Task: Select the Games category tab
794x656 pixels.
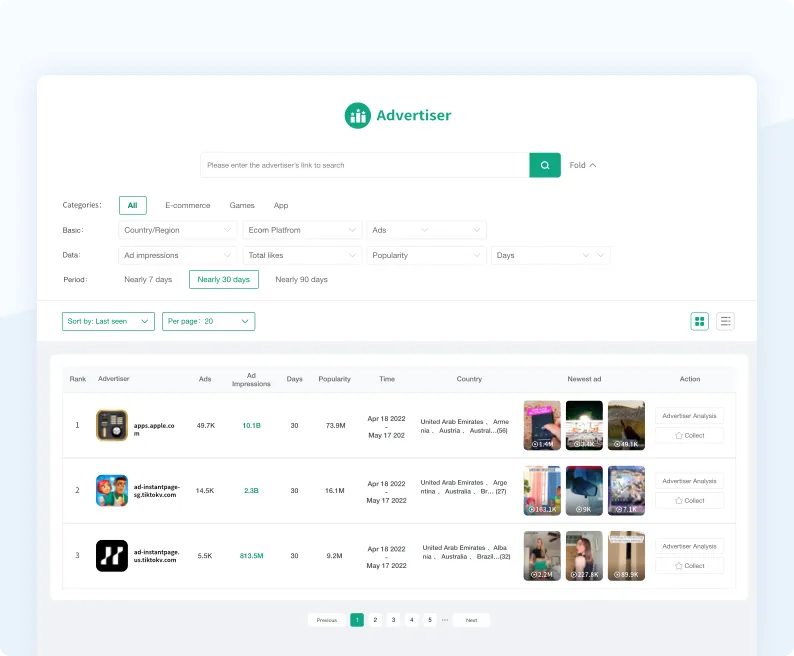Action: pos(242,205)
